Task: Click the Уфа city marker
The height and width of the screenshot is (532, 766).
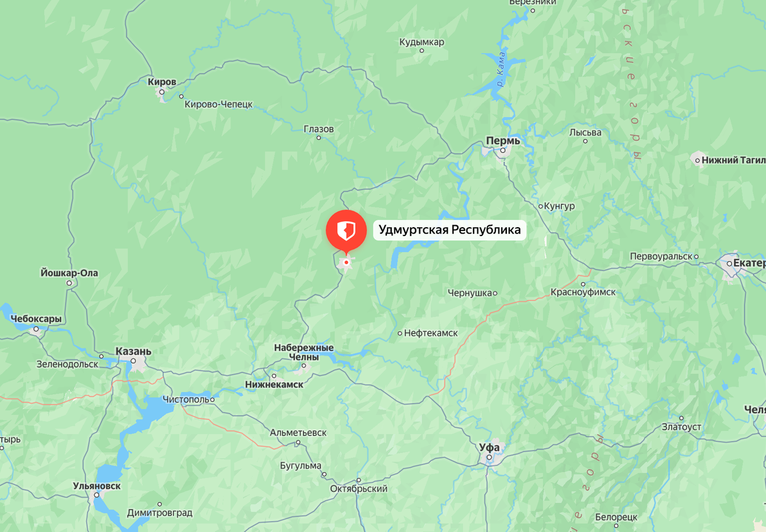Action: click(x=490, y=458)
